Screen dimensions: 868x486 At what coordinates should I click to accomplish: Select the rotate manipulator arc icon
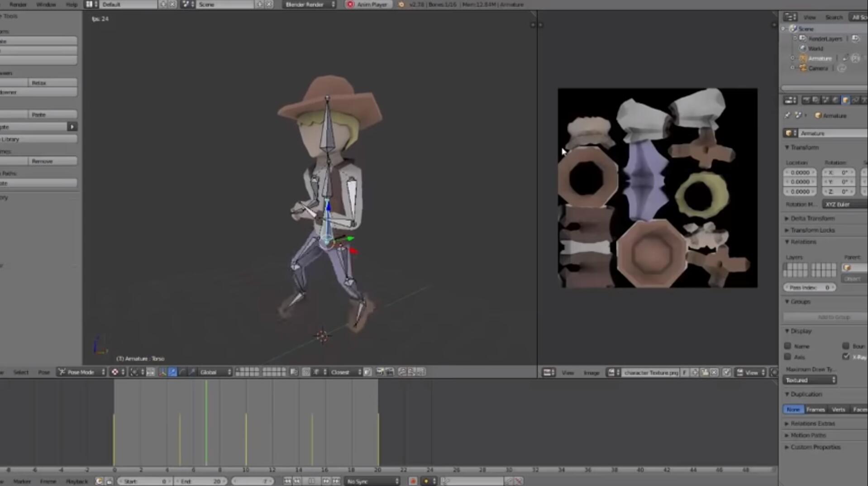[182, 372]
